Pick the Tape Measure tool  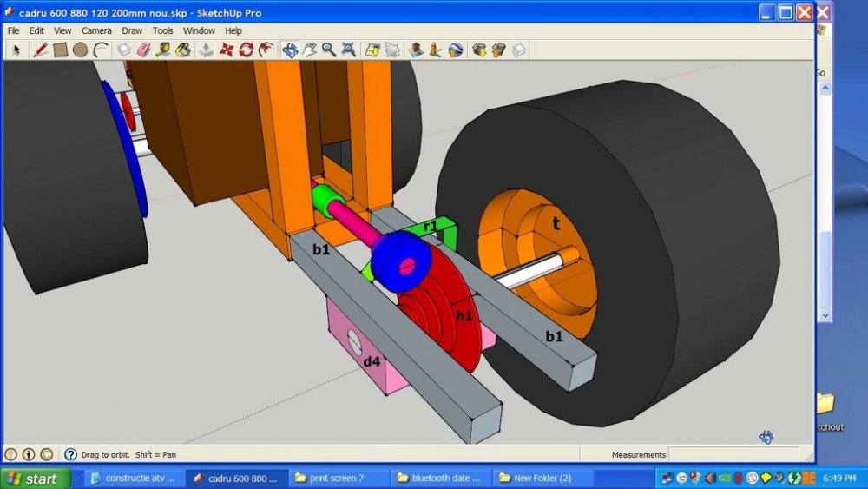pos(163,50)
